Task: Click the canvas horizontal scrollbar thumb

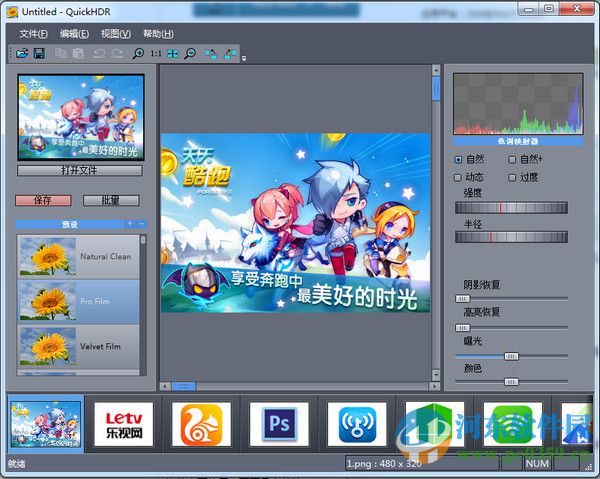Action: pyautogui.click(x=184, y=386)
